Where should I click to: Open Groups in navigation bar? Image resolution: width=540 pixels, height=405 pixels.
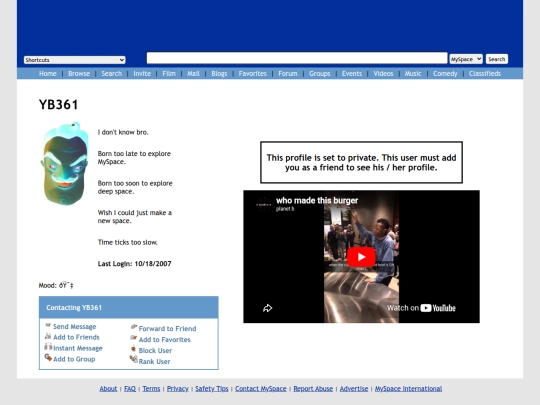[x=319, y=74]
